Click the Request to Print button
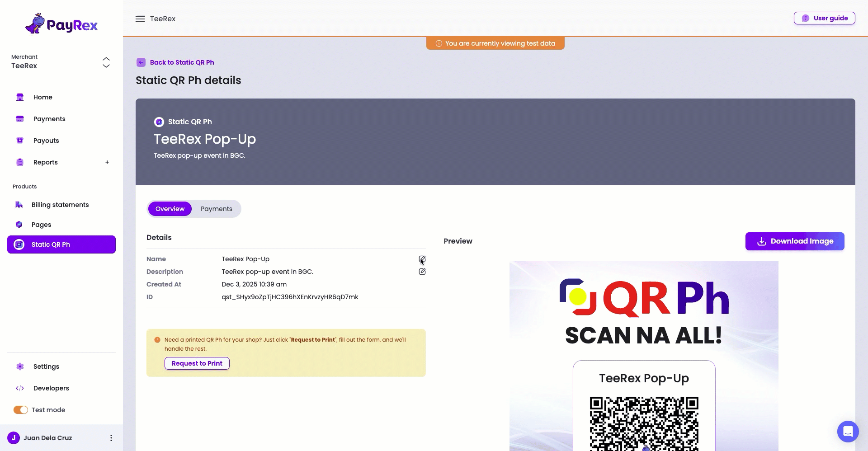 [197, 363]
